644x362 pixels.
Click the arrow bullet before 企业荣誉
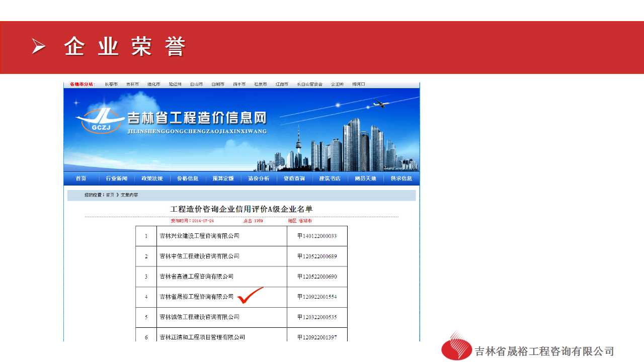point(39,47)
